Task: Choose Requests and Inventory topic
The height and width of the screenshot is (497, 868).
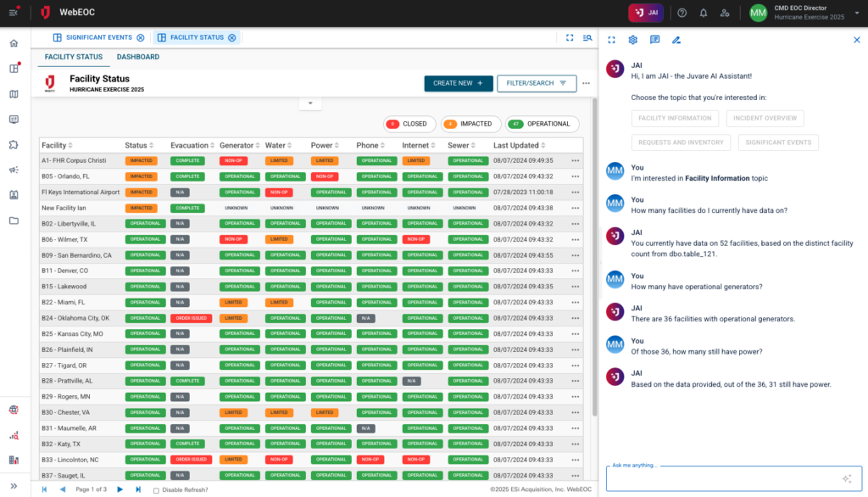Action: (681, 142)
